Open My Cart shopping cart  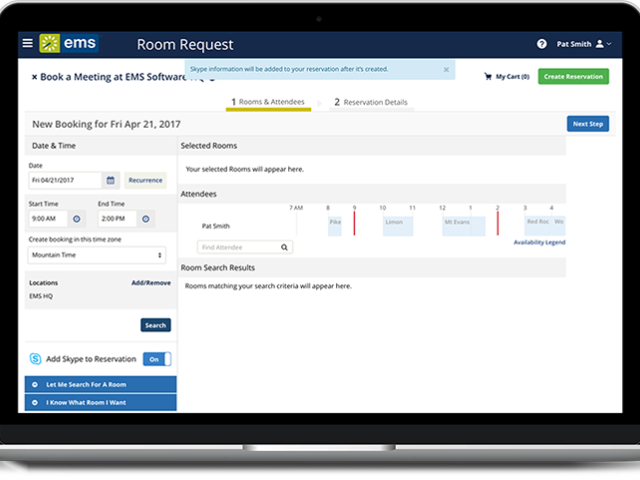(x=505, y=76)
